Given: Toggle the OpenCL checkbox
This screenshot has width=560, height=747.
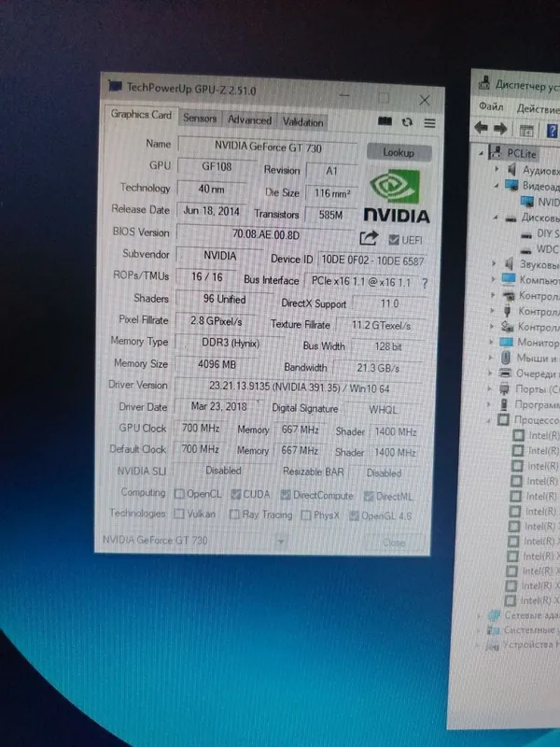Looking at the screenshot, I should pos(179,494).
